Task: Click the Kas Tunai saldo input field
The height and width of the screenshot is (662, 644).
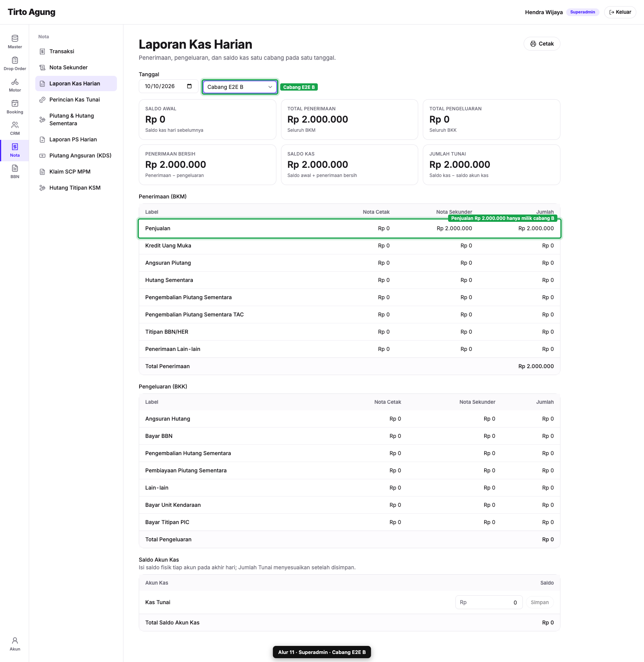Action: (x=489, y=602)
